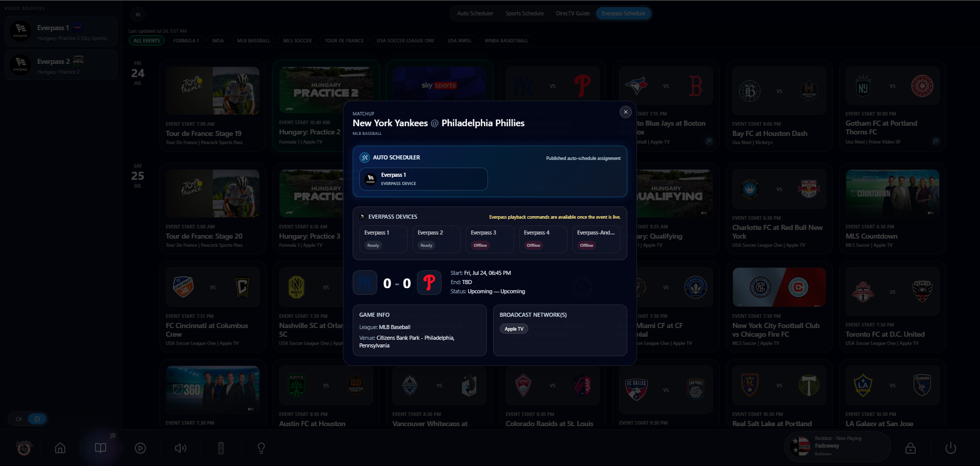The width and height of the screenshot is (980, 466).
Task: Select the Everpass-And... device card
Action: pos(596,239)
